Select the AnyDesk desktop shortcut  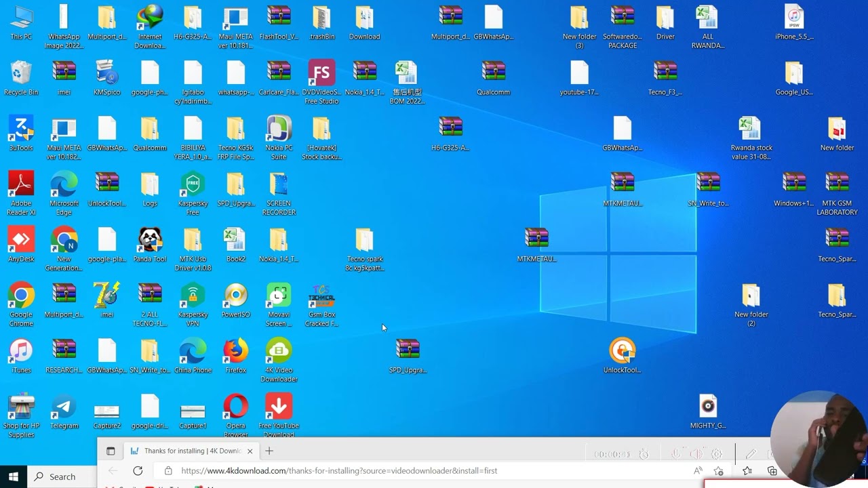[21, 245]
